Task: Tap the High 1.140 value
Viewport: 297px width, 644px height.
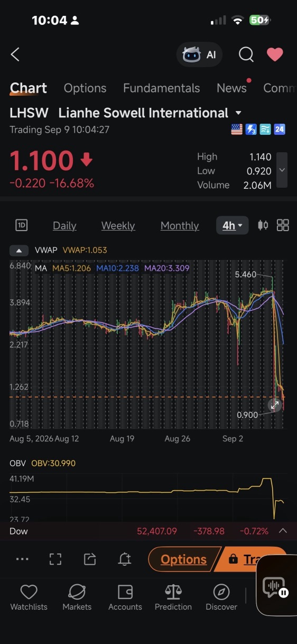Action: pos(261,157)
